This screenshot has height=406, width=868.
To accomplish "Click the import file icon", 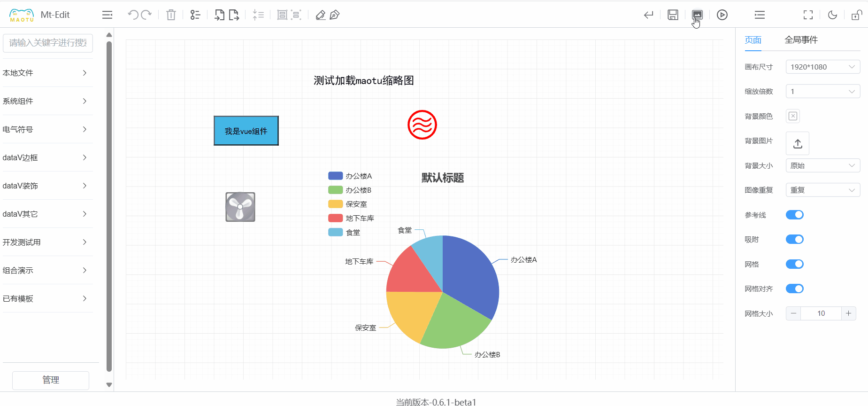I will (x=219, y=15).
